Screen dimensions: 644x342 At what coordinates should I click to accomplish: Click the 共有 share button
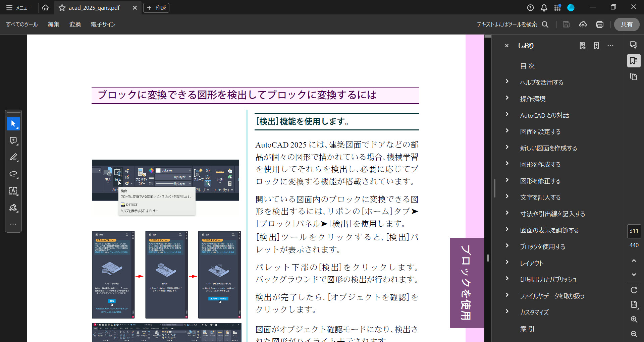coord(627,24)
